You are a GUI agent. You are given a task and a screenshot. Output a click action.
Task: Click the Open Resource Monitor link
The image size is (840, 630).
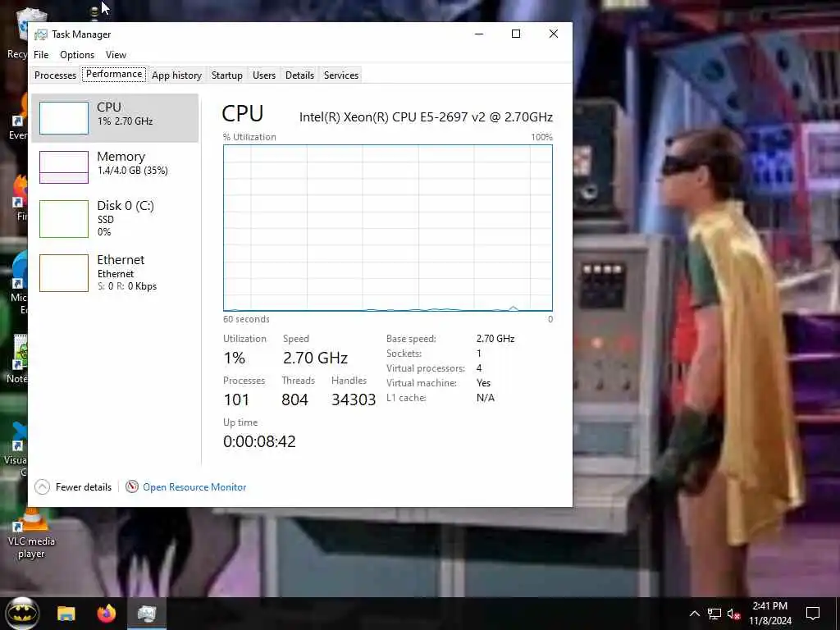click(x=194, y=487)
